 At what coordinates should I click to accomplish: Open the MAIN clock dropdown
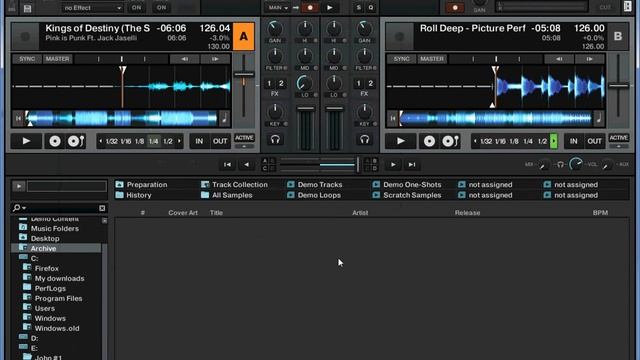[x=278, y=8]
